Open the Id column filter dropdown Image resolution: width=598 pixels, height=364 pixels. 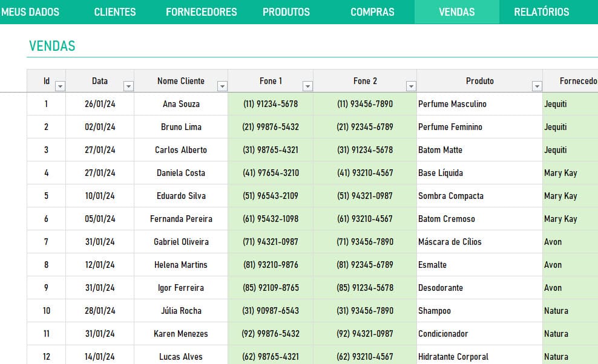(60, 86)
